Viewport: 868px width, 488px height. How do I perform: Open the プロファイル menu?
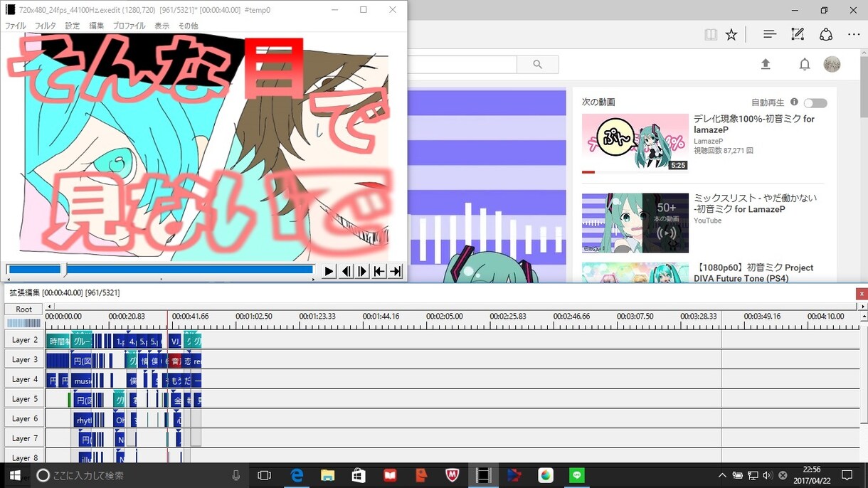pos(129,26)
